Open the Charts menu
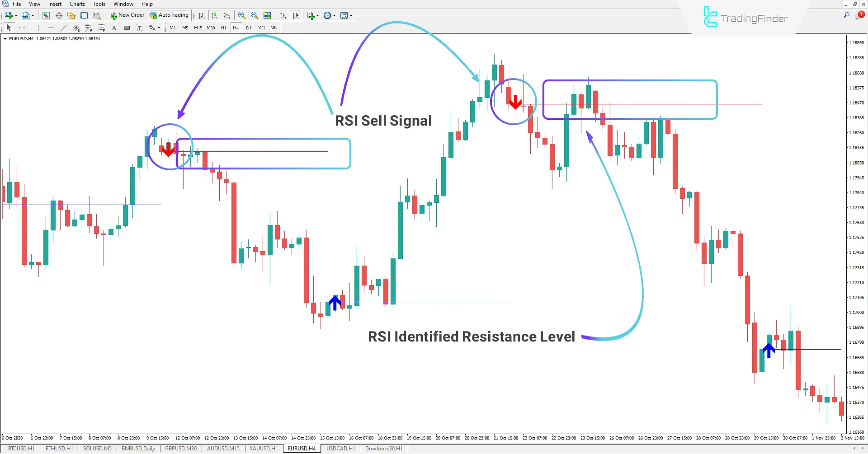The width and height of the screenshot is (868, 454). click(77, 4)
